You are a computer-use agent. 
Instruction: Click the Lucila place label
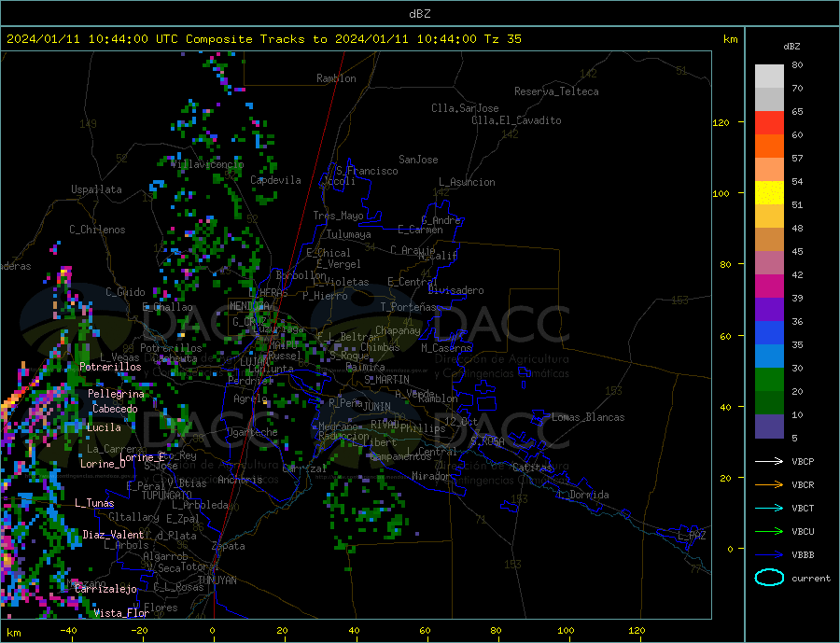pos(104,427)
